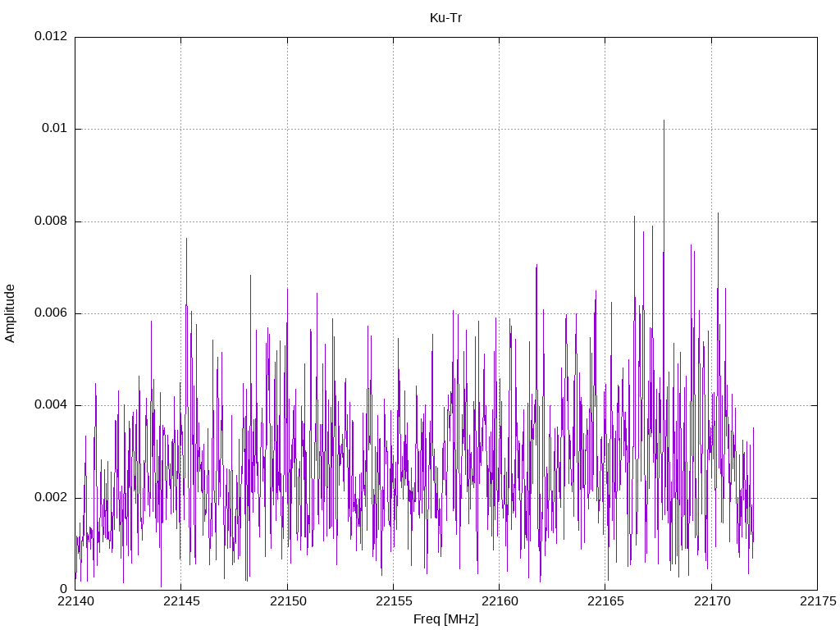840x630 pixels.
Task: Click the x-axis tick label 22165
Action: coord(606,601)
